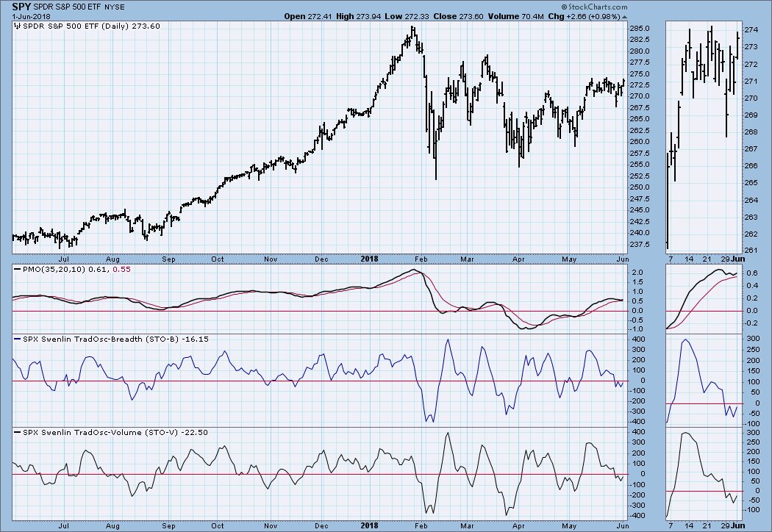Click the 262.5 price axis label
Screen dimensions: 772x532
click(x=639, y=131)
